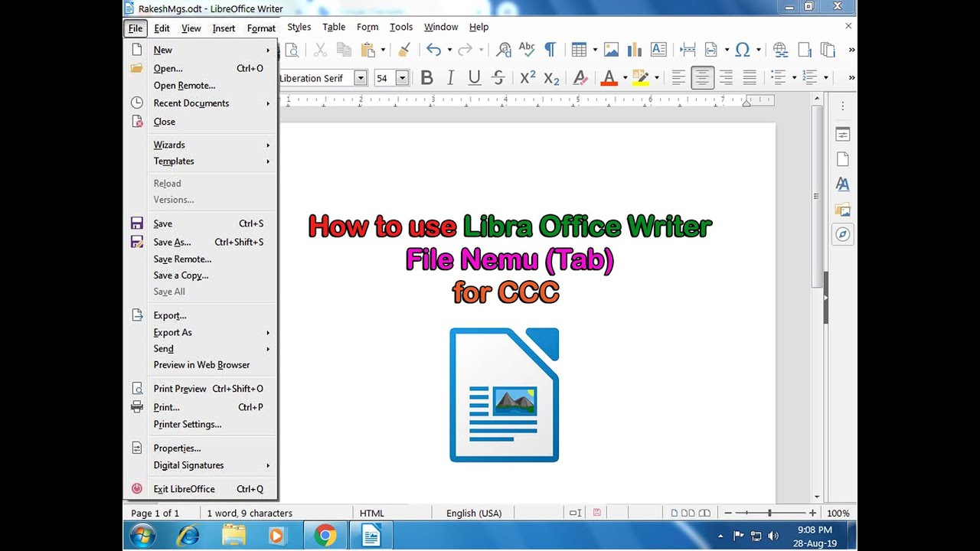The width and height of the screenshot is (980, 551).
Task: Adjust the zoom slider in status bar
Action: 769,513
